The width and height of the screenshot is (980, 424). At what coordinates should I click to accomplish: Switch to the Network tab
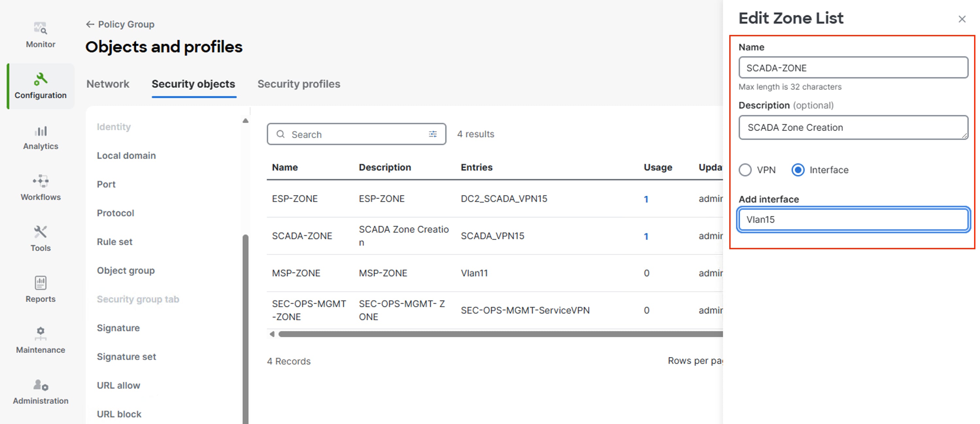click(108, 84)
